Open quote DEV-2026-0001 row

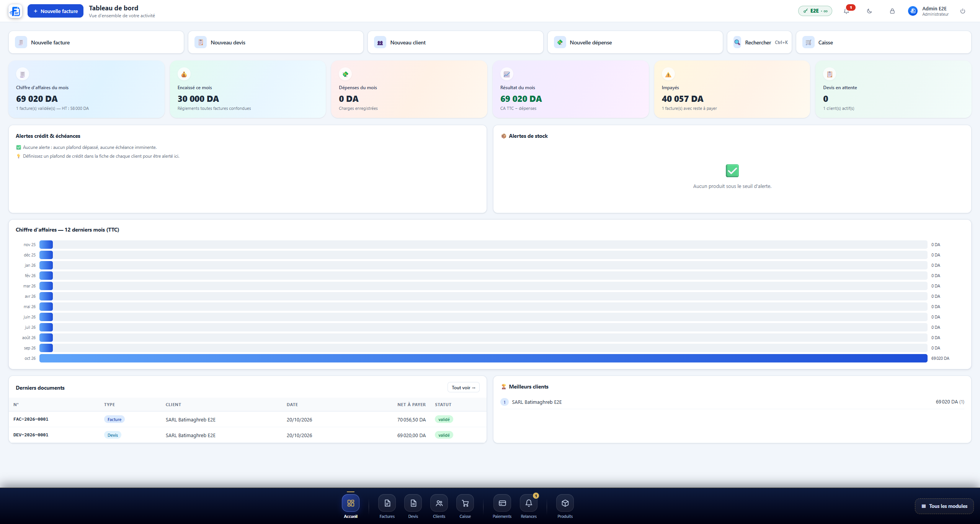(x=248, y=435)
